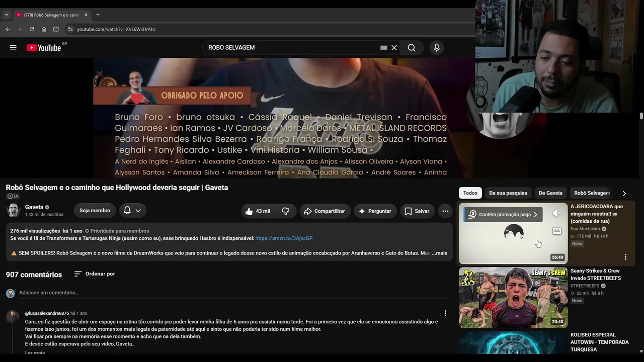Open the YouTube guide hamburger menu

(x=13, y=48)
